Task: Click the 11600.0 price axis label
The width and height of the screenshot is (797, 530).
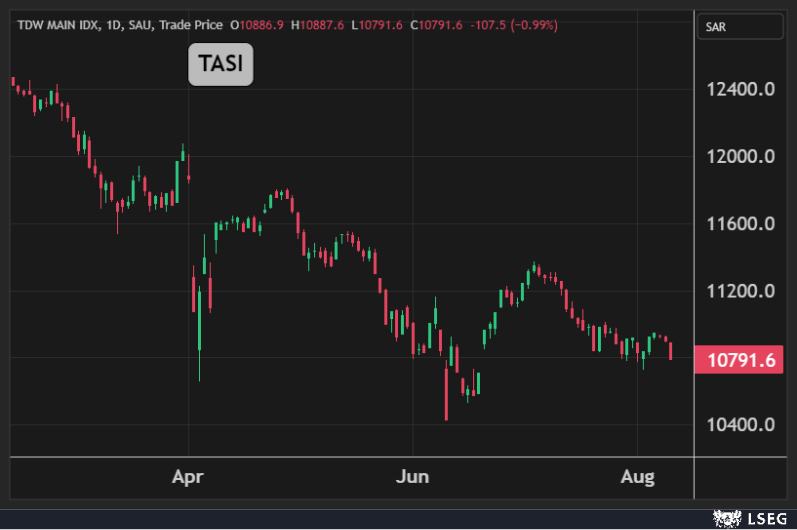Action: click(741, 224)
